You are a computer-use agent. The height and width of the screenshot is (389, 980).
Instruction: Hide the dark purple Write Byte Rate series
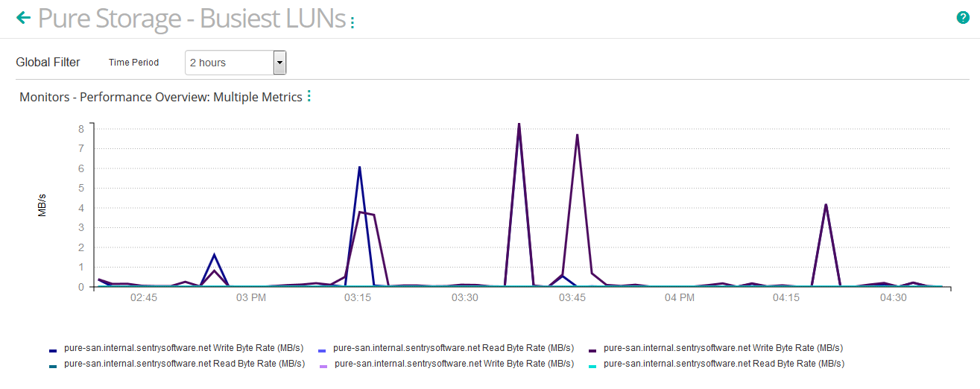click(592, 350)
